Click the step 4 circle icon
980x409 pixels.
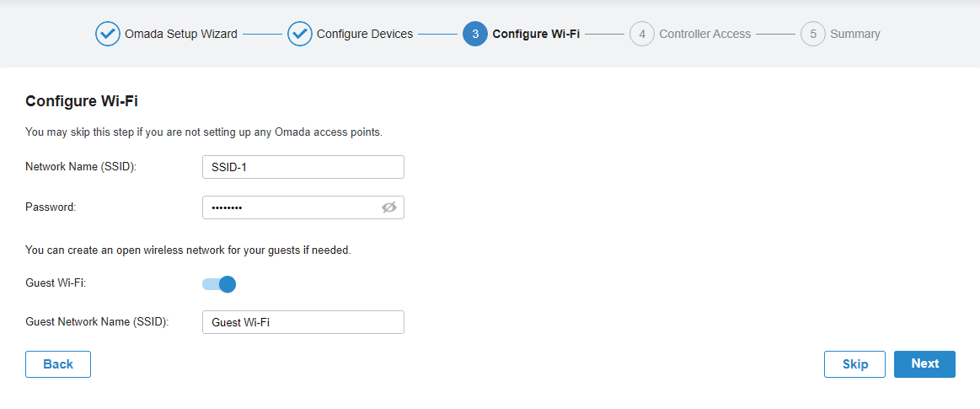coord(642,35)
